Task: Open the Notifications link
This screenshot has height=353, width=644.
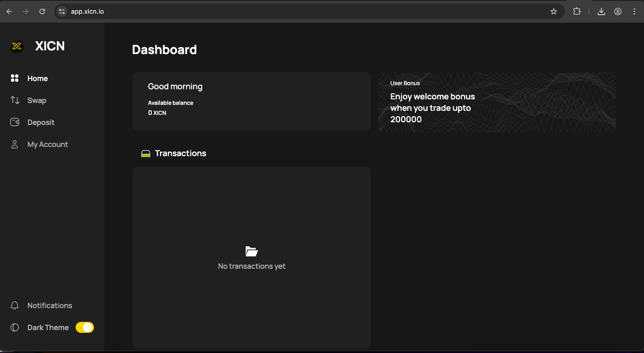Action: click(x=50, y=305)
